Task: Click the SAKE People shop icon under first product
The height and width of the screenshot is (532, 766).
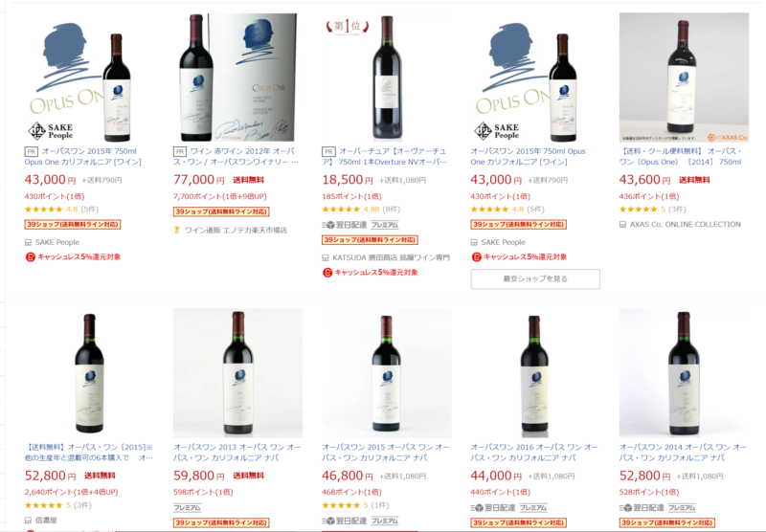Action: [29, 242]
